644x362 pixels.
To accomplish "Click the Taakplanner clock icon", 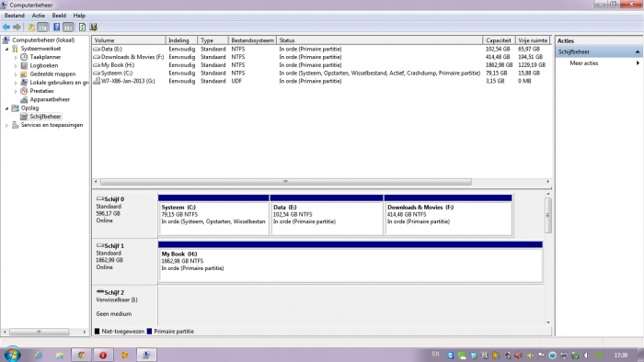I will click(24, 57).
